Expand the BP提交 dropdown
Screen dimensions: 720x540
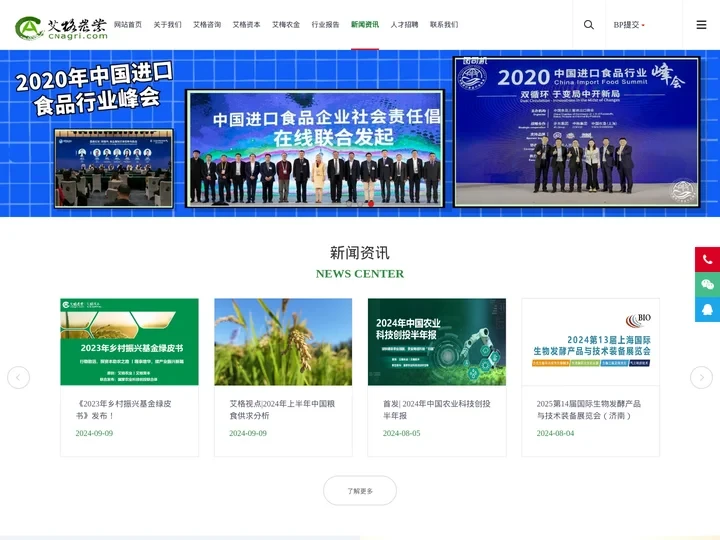[x=629, y=25]
